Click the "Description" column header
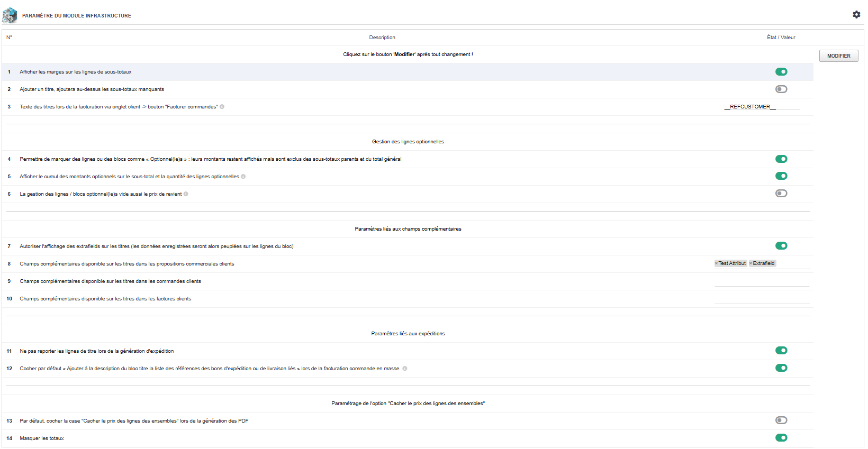This screenshot has height=449, width=868. [382, 38]
